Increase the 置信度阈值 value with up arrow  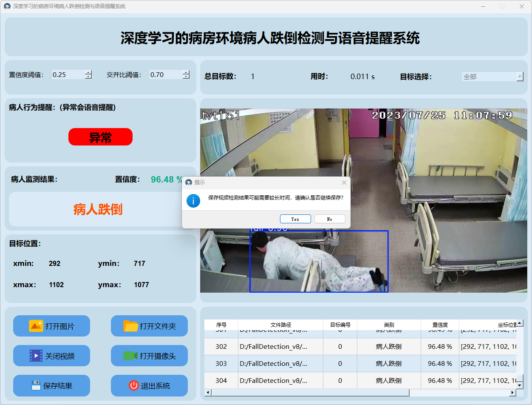pos(88,72)
